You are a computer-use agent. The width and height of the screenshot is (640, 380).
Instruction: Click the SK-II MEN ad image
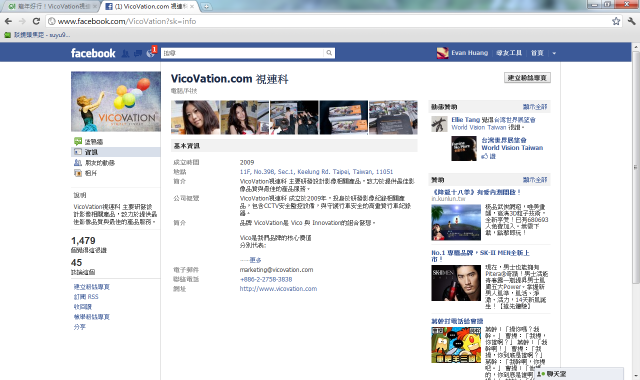pos(456,283)
